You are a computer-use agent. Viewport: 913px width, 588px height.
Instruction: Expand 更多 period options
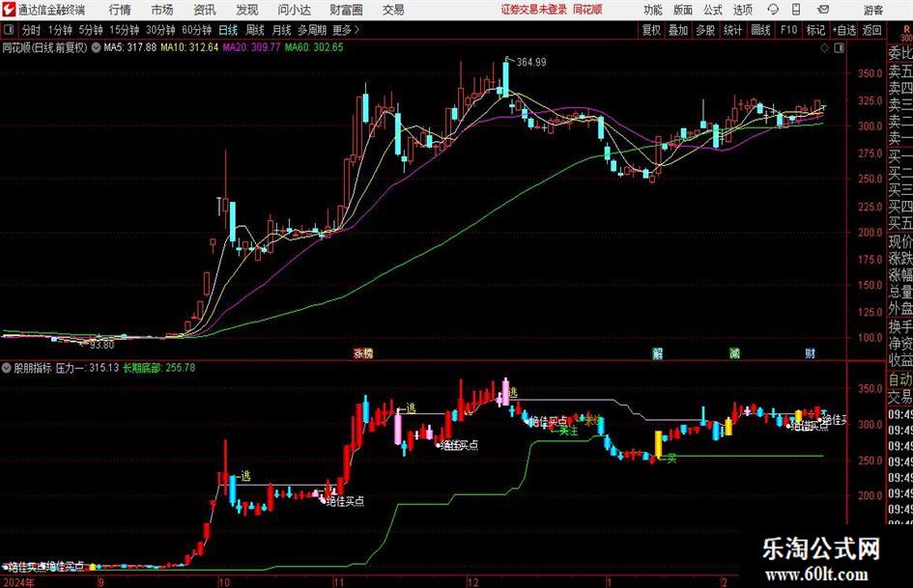(346, 30)
